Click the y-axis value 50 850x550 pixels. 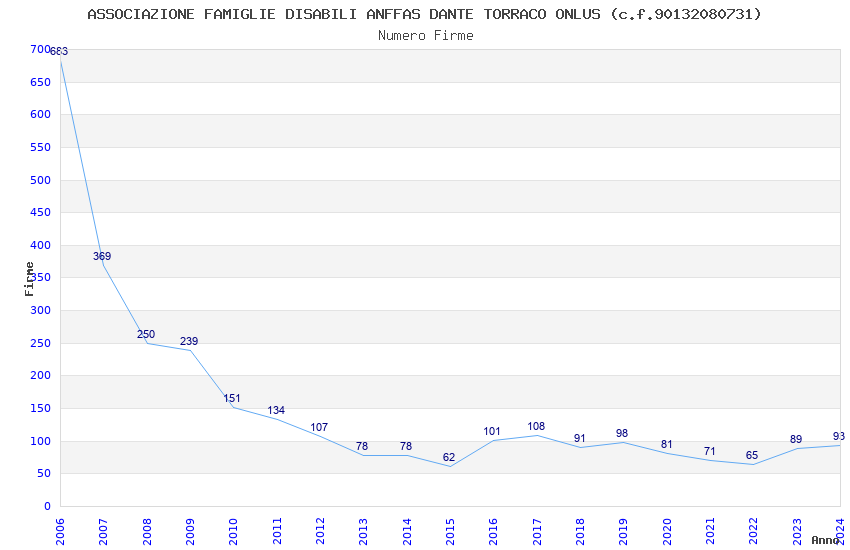44,474
